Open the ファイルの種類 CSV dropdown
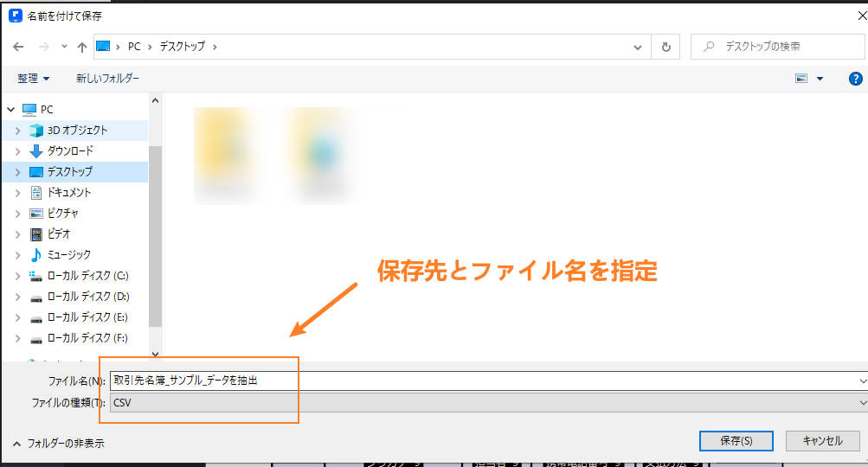The image size is (868, 467). coord(488,403)
